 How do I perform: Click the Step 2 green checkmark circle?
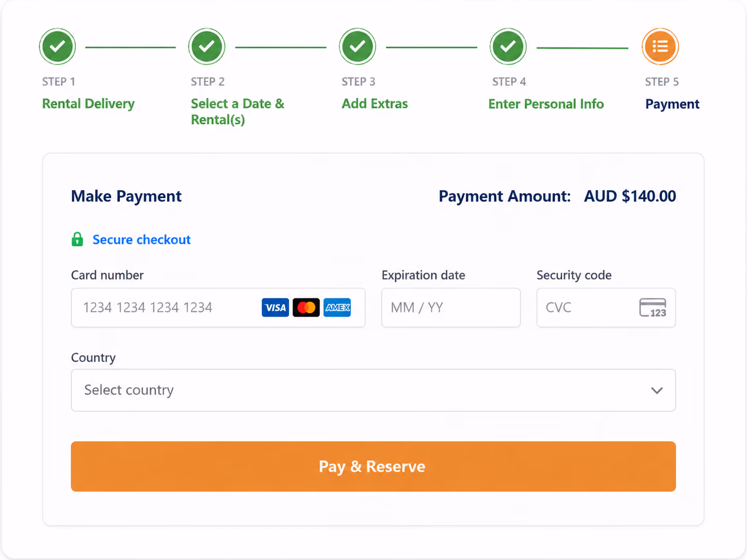[207, 46]
